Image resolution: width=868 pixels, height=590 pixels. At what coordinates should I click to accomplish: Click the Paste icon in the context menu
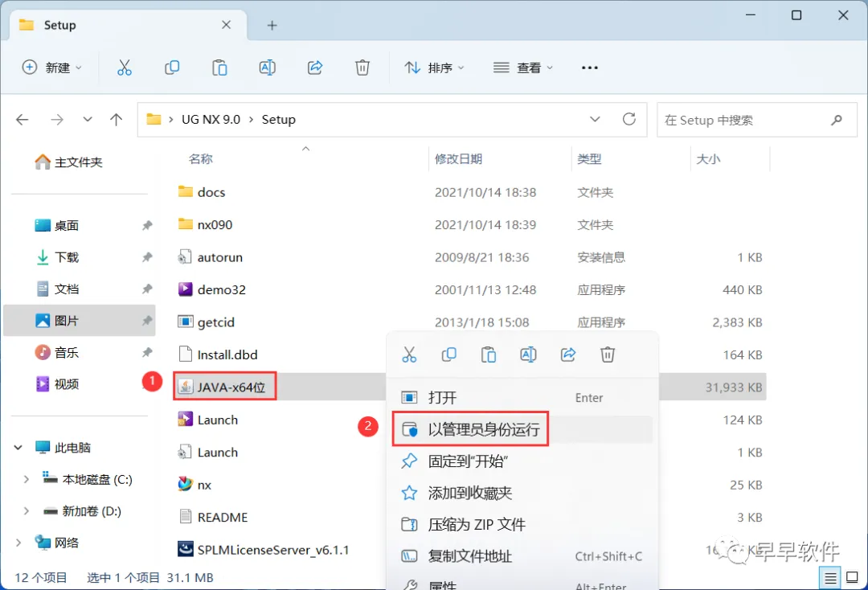[x=489, y=354]
